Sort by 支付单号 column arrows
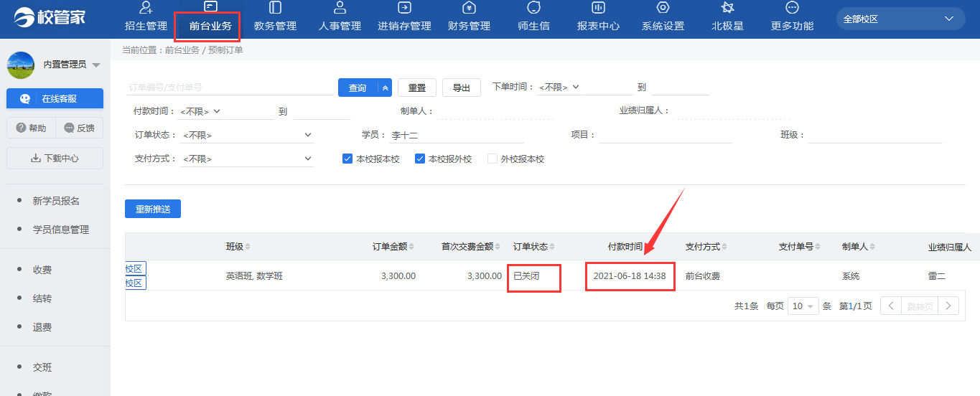Image resolution: width=980 pixels, height=396 pixels. tap(818, 247)
